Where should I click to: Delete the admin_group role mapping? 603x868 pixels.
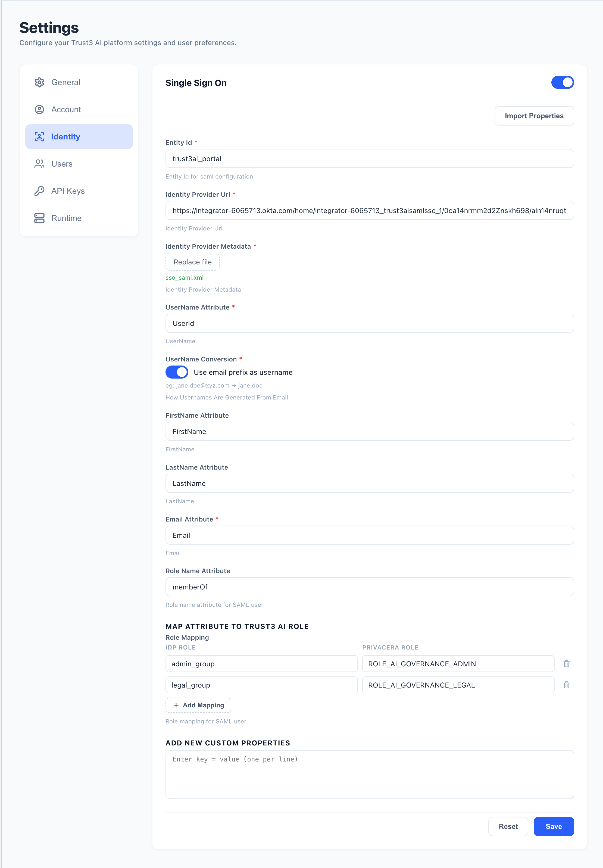[566, 664]
